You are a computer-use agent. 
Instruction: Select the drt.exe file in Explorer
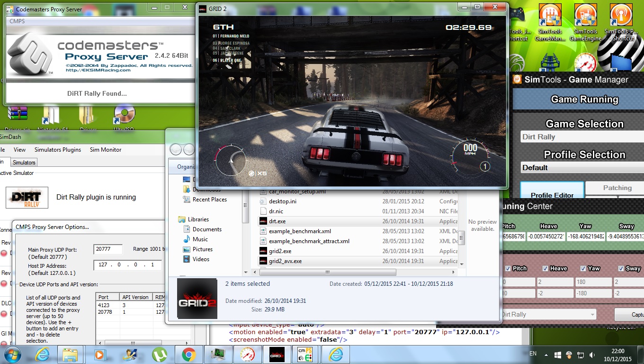click(358, 221)
